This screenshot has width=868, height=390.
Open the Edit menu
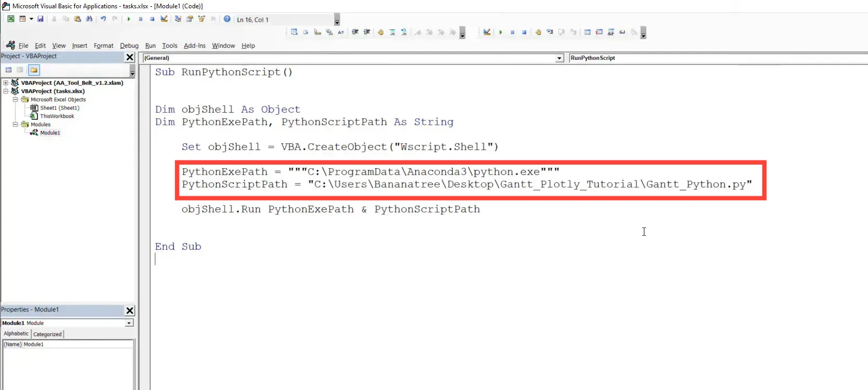tap(40, 46)
